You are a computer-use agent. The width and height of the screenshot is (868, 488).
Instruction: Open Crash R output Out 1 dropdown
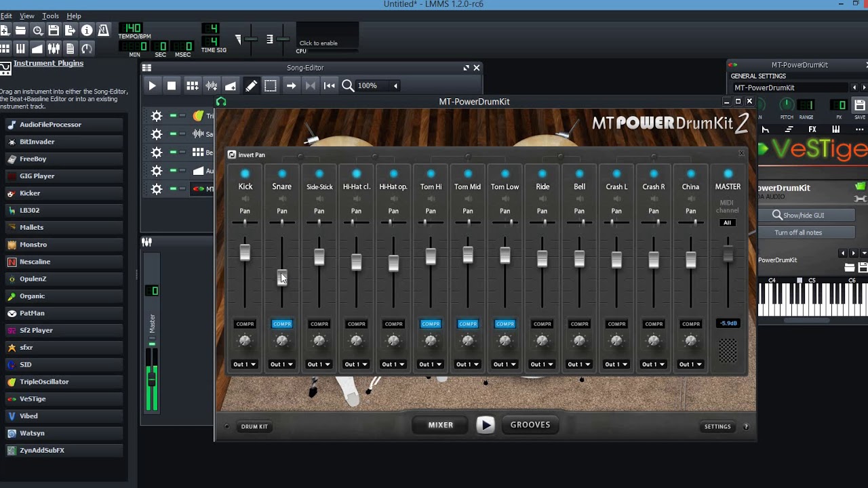click(654, 365)
